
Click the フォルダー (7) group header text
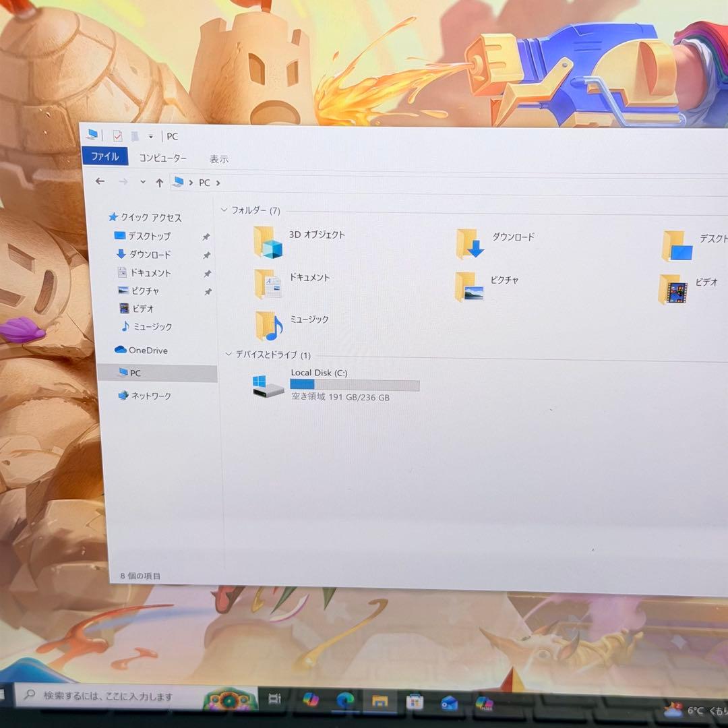click(x=256, y=211)
